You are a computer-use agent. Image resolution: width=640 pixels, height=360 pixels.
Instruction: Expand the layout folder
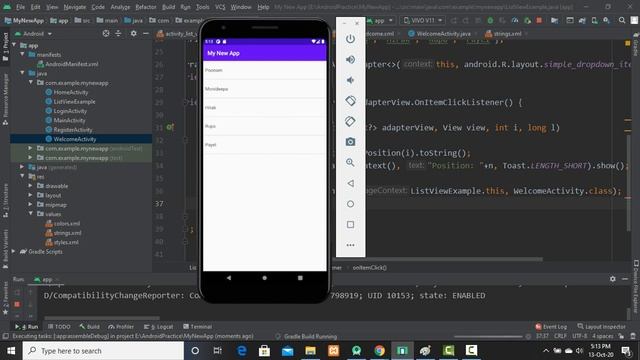pos(31,195)
